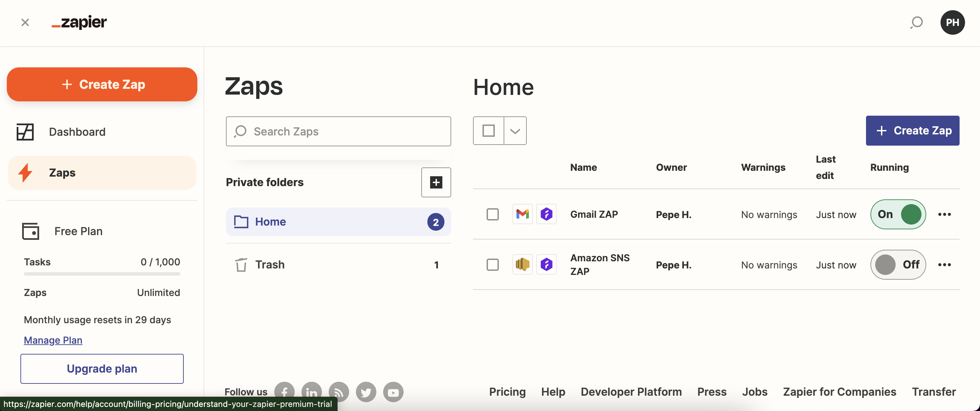
Task: Click purple action icon in Gmail ZAP row
Action: click(x=546, y=214)
